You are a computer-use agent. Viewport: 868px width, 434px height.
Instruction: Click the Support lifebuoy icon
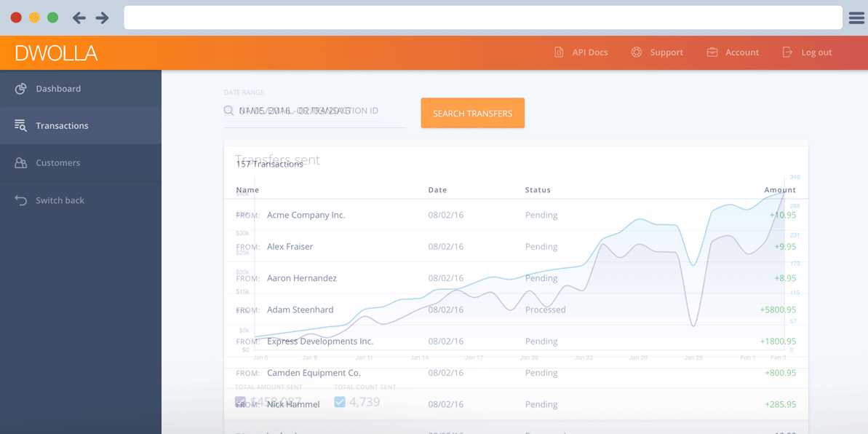tap(636, 52)
